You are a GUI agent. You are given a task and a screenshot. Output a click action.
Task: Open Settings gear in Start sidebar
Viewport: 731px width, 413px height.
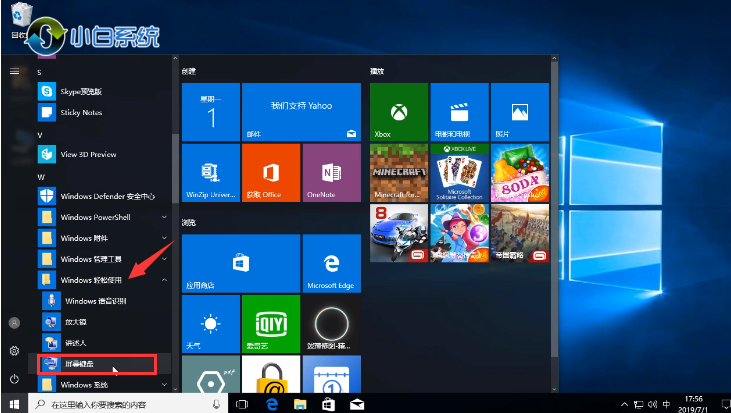click(x=14, y=351)
